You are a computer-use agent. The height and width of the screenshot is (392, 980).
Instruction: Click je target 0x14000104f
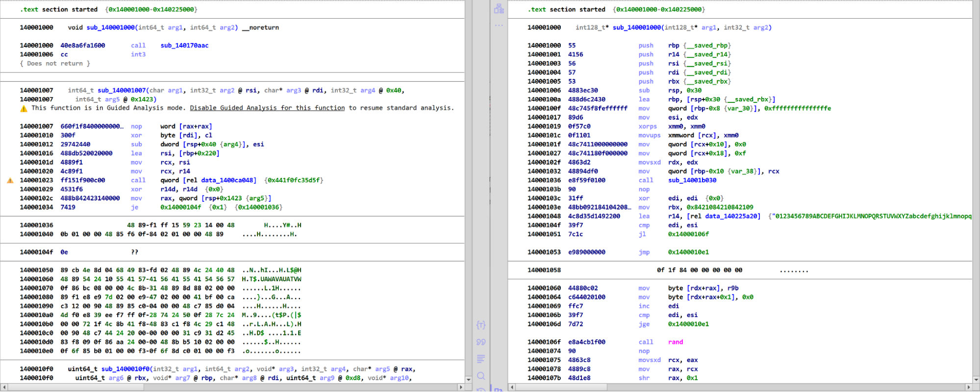(181, 207)
